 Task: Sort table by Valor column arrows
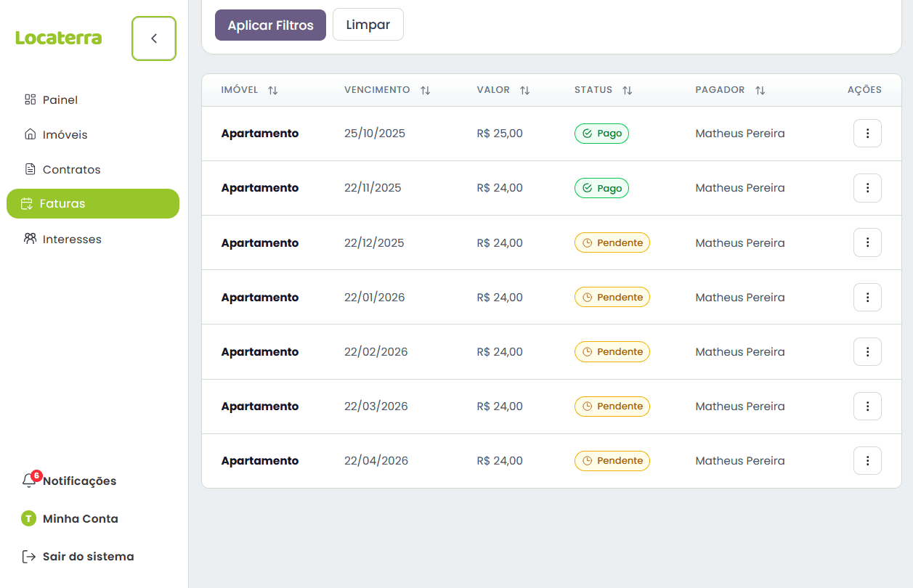pos(524,91)
